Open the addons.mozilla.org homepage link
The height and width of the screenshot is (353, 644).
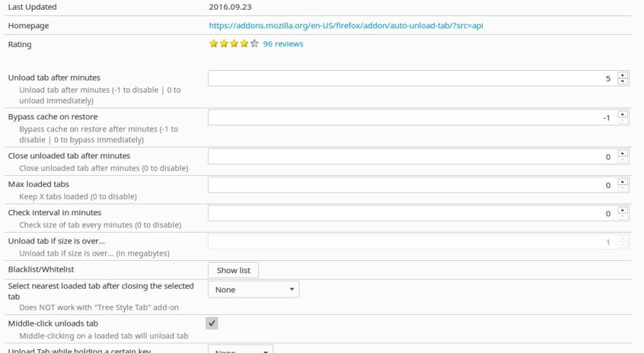346,26
